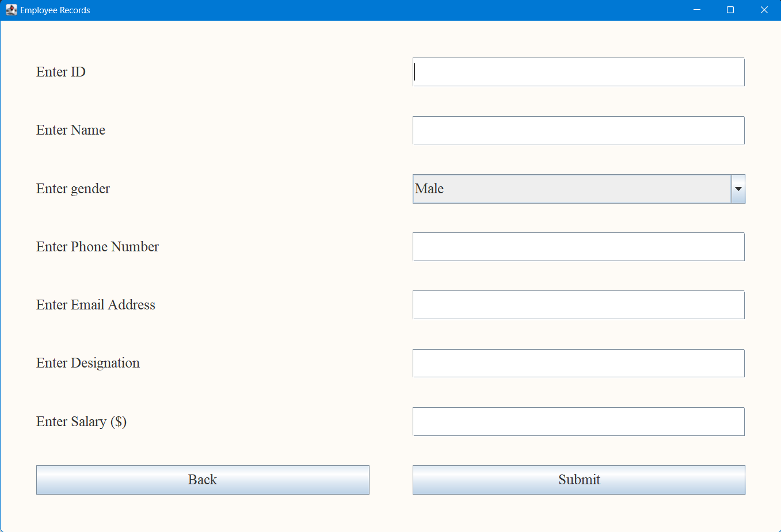Image resolution: width=781 pixels, height=532 pixels.
Task: Open the gender combo box showing Male
Action: [578, 189]
